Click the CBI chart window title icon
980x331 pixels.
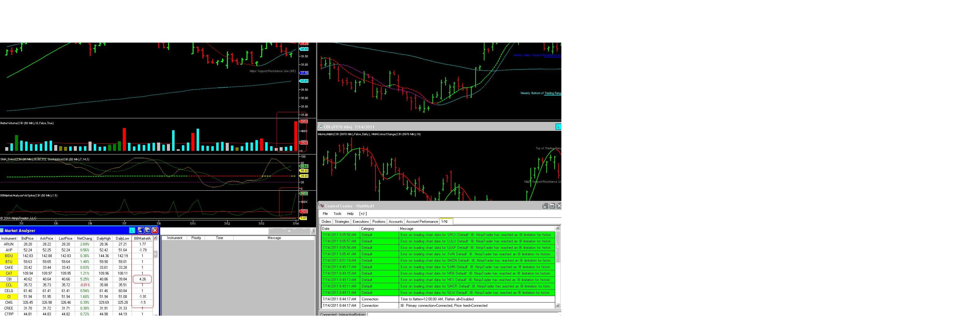320,127
